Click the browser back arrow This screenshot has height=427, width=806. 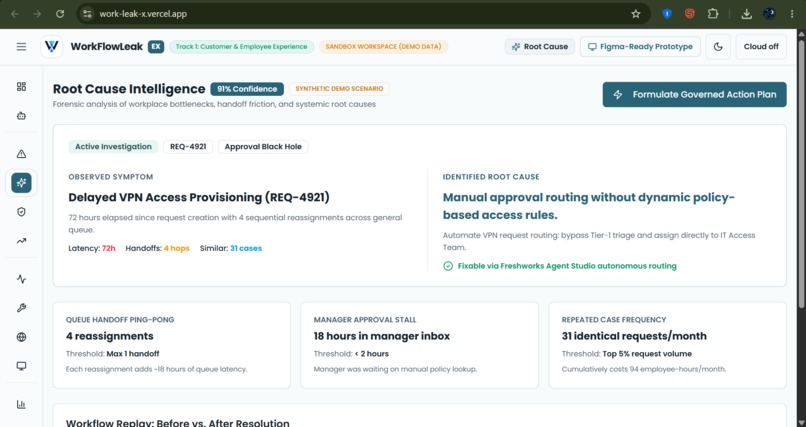[x=14, y=14]
